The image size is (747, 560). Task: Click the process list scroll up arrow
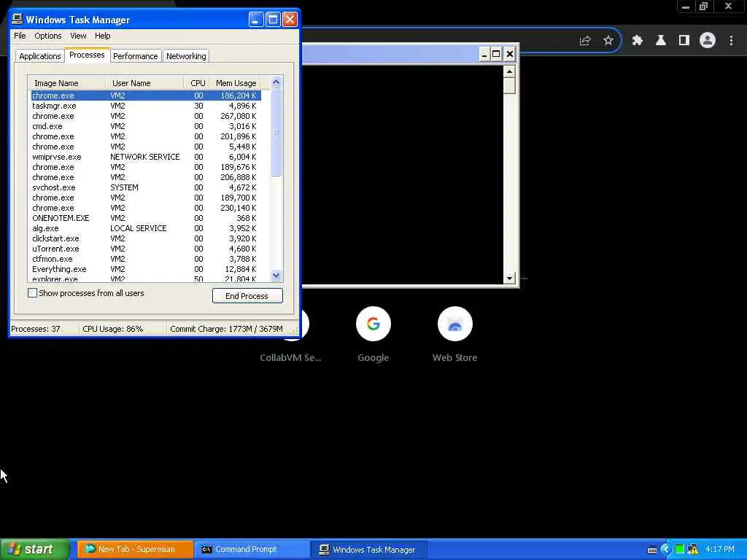(276, 82)
